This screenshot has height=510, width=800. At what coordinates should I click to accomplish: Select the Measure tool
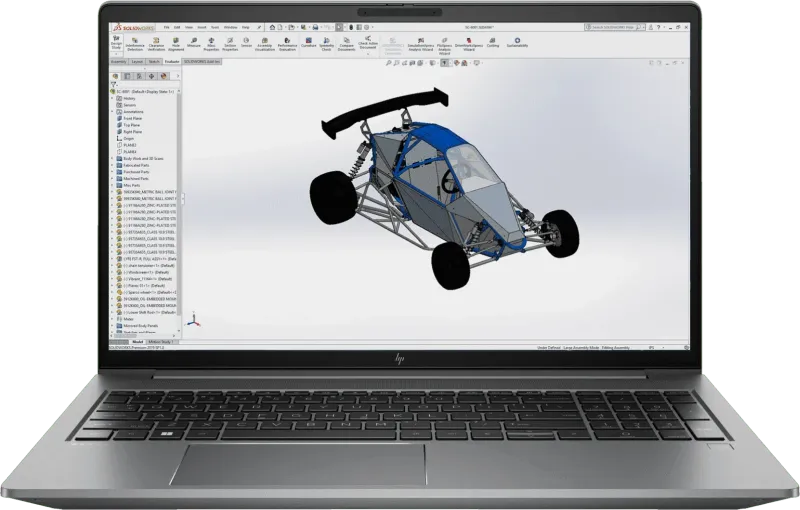[x=193, y=43]
